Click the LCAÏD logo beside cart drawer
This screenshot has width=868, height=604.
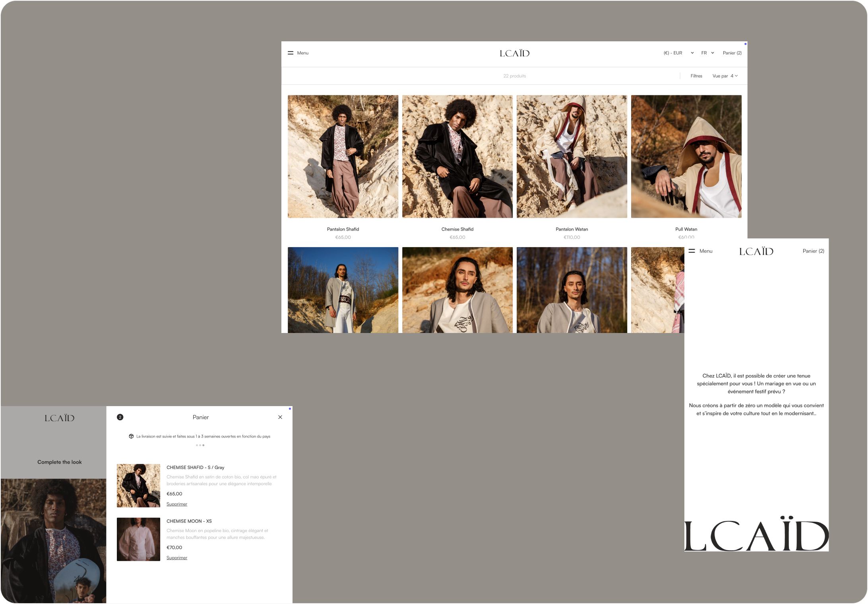[60, 418]
